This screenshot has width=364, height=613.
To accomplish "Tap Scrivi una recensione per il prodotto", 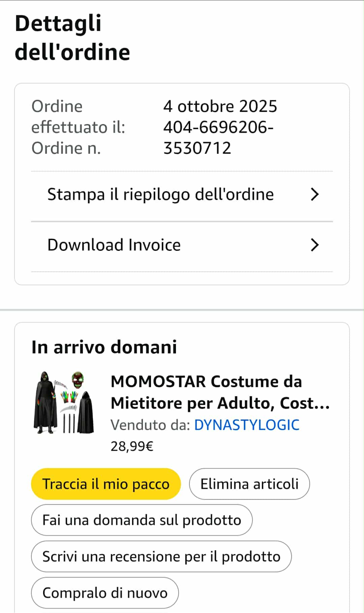I will [161, 556].
